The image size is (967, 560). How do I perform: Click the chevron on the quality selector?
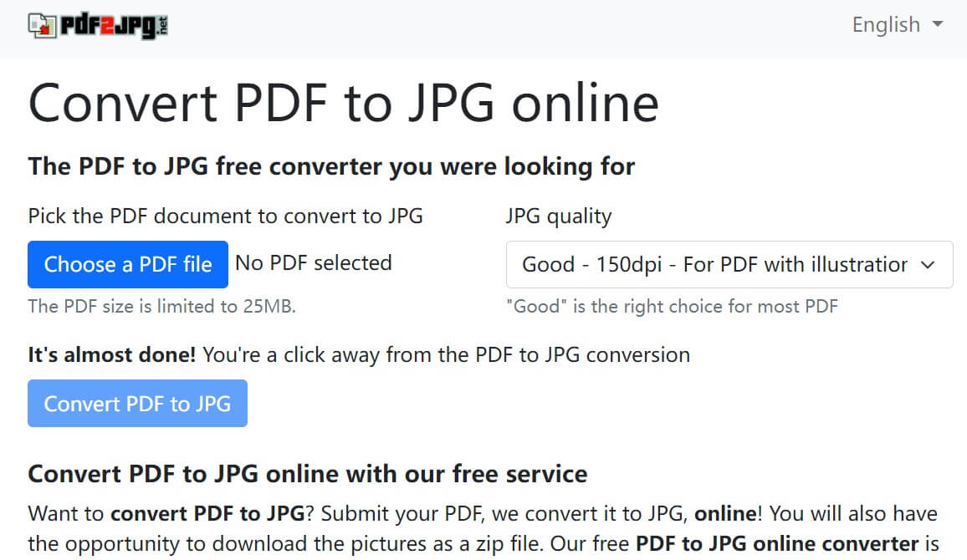tap(929, 265)
